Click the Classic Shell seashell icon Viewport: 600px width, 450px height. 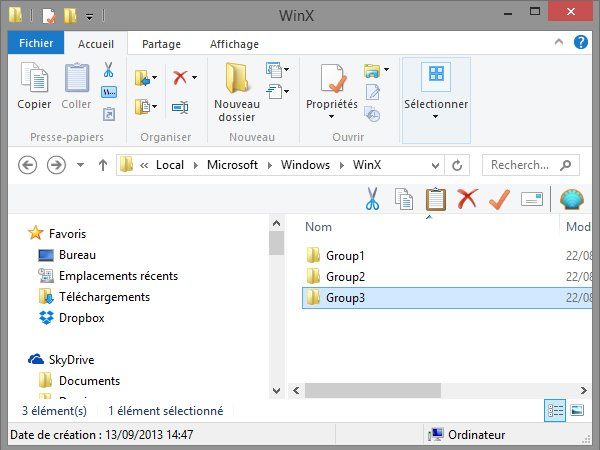point(572,199)
